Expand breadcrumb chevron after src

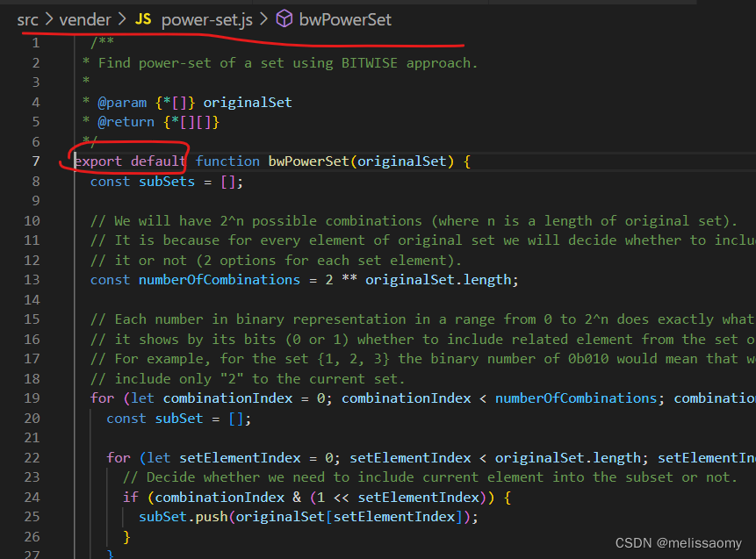pos(48,20)
